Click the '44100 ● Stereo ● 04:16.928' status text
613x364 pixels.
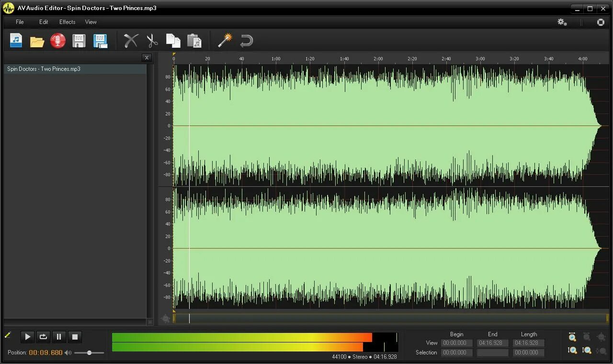[x=364, y=357]
